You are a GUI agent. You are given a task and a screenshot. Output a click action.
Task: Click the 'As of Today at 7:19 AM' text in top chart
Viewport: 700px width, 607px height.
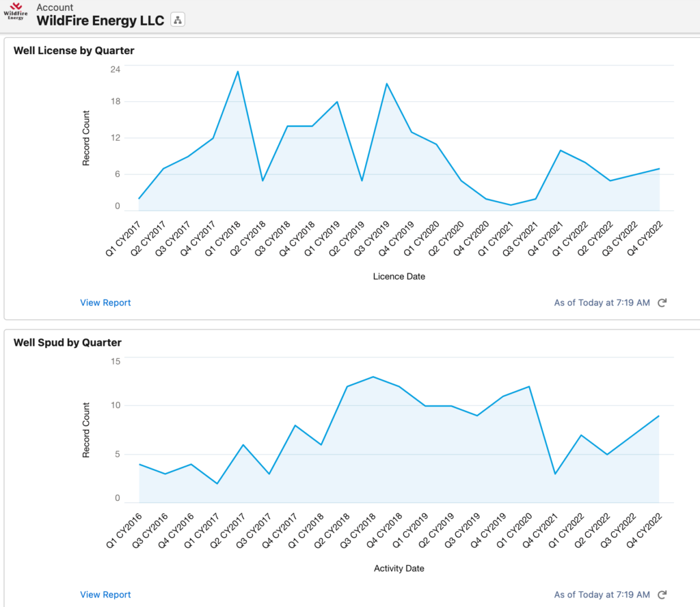[602, 302]
